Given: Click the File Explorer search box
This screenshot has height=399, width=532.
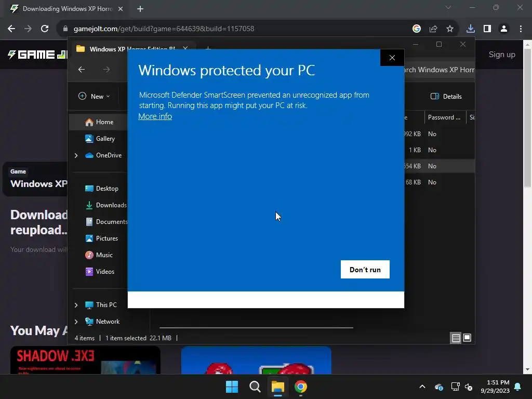Looking at the screenshot, I should pyautogui.click(x=439, y=70).
